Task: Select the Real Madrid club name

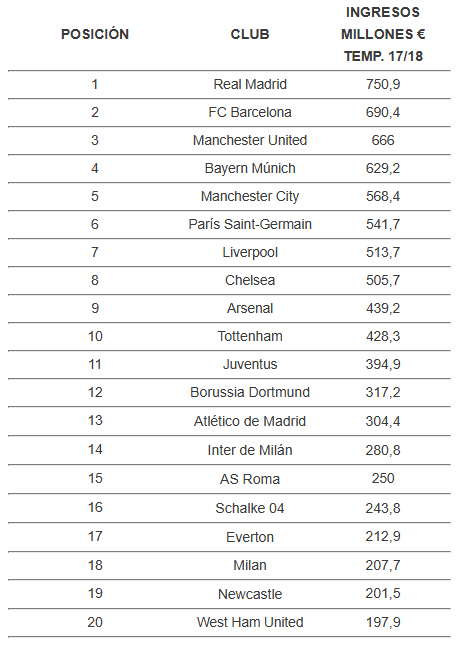Action: [x=250, y=84]
